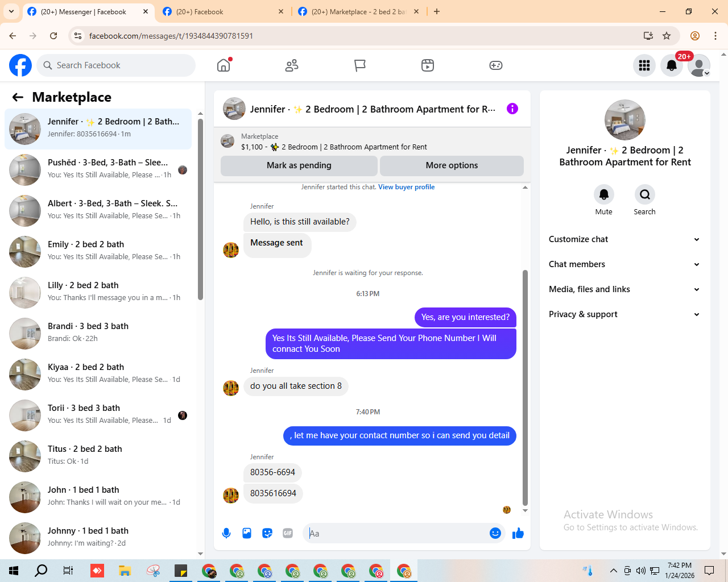Open the Brandi 3 bed 3 bath chat
This screenshot has height=582, width=728.
(x=98, y=334)
